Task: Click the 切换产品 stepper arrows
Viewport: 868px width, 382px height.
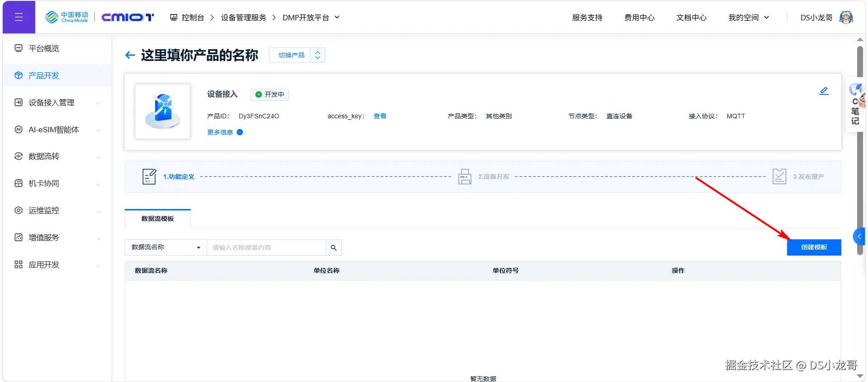Action: [318, 55]
